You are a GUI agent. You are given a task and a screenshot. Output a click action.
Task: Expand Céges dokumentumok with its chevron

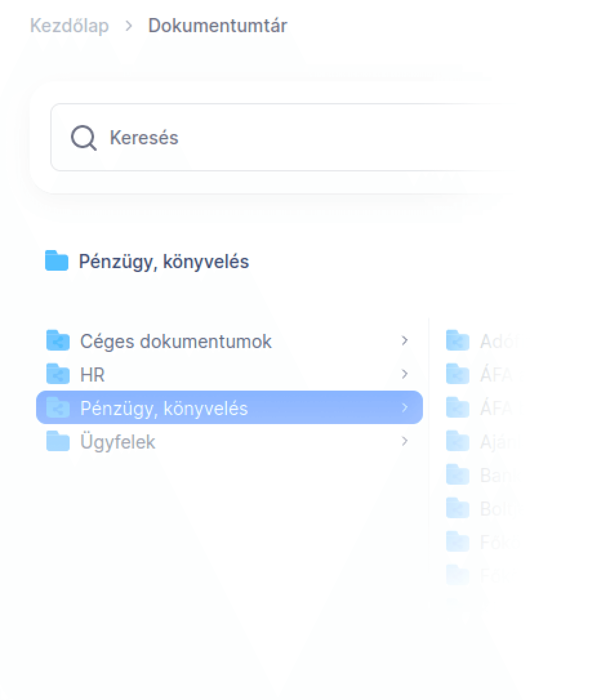point(404,340)
